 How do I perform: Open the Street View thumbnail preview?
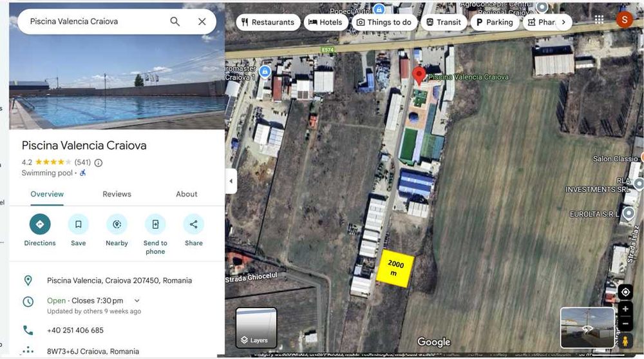point(587,328)
